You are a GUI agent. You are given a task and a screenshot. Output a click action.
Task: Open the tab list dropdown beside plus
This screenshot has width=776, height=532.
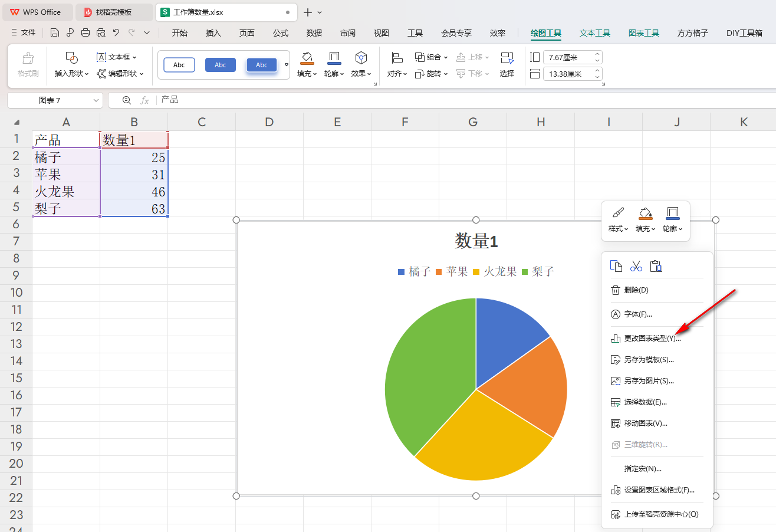(320, 12)
